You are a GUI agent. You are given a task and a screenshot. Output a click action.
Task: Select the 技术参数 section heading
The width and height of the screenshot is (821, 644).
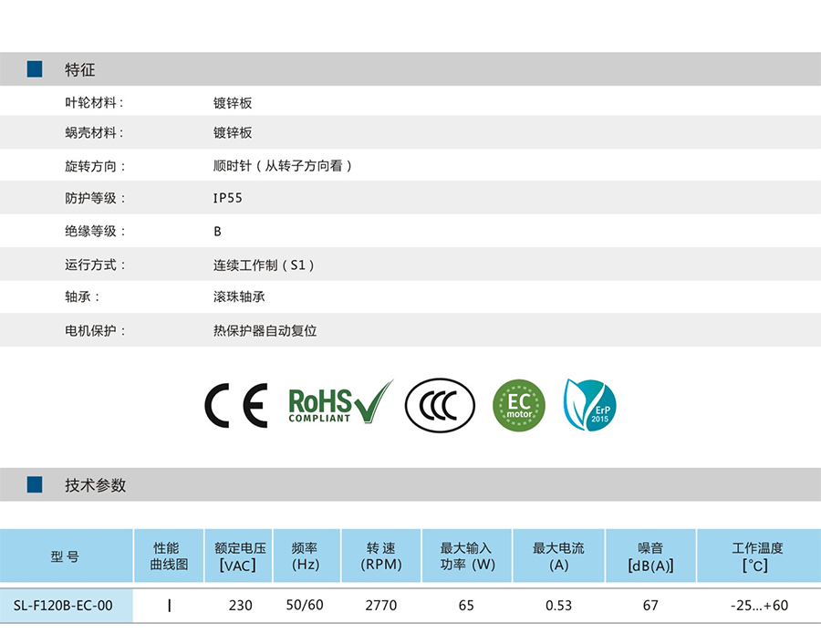pyautogui.click(x=95, y=485)
